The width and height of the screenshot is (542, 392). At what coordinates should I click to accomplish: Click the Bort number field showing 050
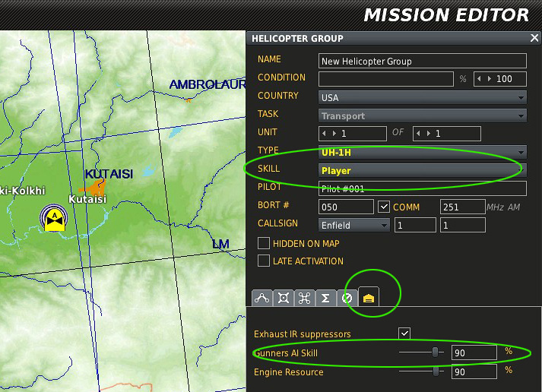[x=346, y=207]
